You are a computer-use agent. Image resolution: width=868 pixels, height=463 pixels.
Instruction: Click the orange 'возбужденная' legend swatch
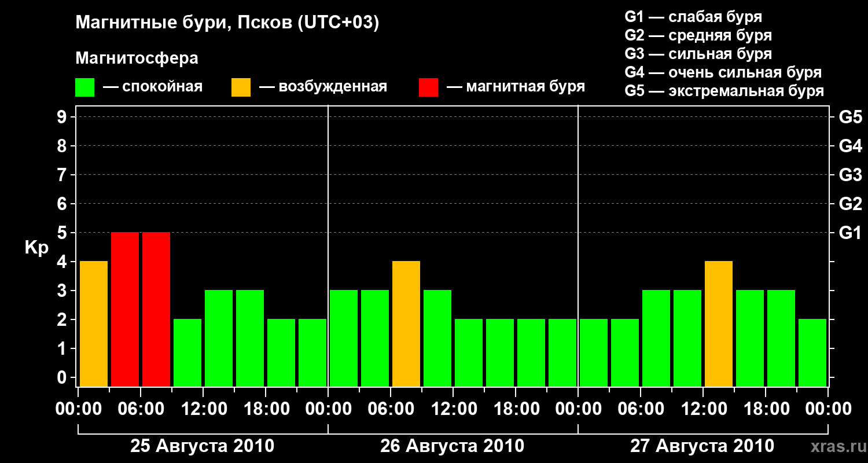point(241,87)
